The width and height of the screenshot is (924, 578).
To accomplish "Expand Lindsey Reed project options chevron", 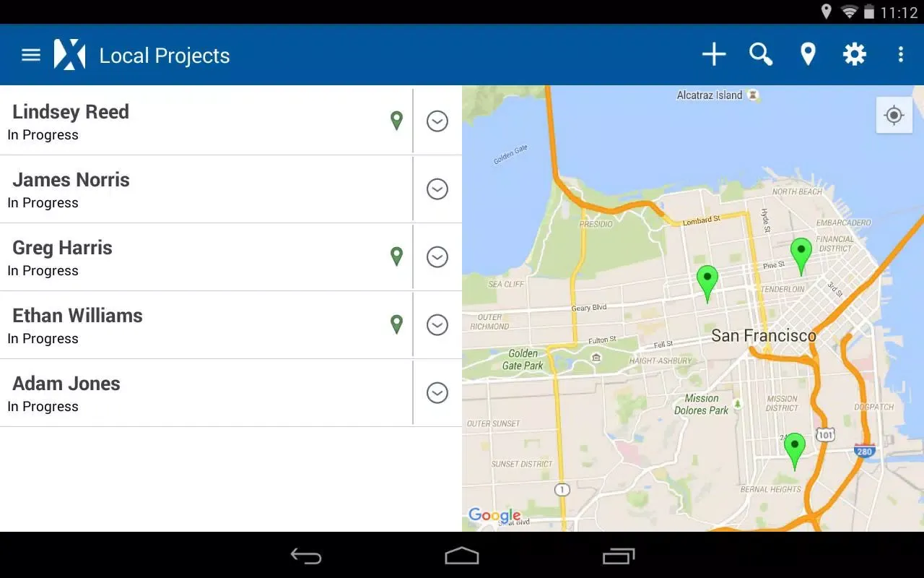I will tap(437, 121).
